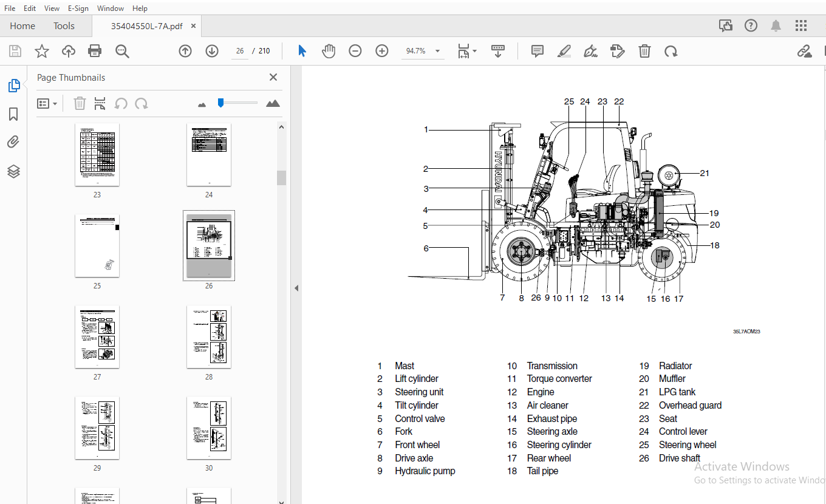Delete the selected thumbnail pages
Viewport: 826px width, 504px height.
tap(80, 104)
